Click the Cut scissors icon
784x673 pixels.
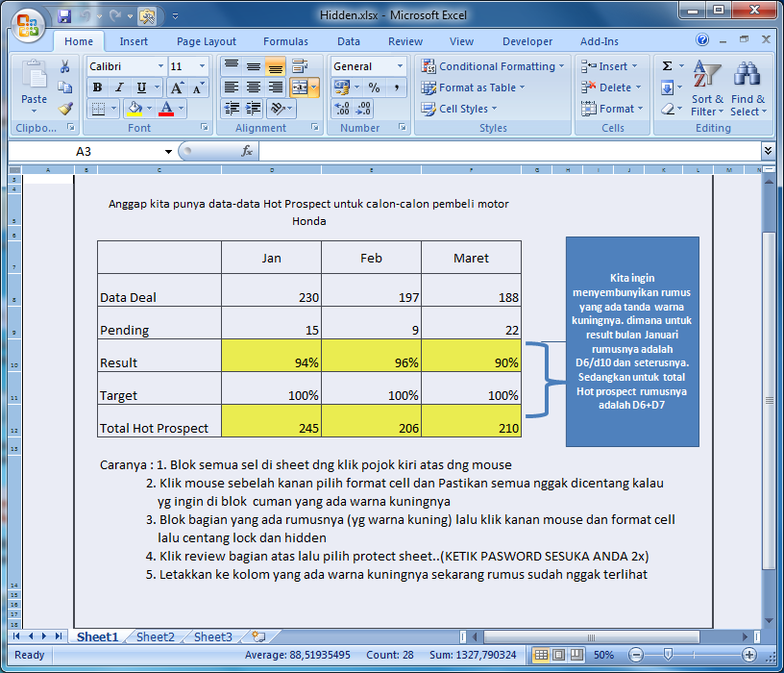coord(65,66)
